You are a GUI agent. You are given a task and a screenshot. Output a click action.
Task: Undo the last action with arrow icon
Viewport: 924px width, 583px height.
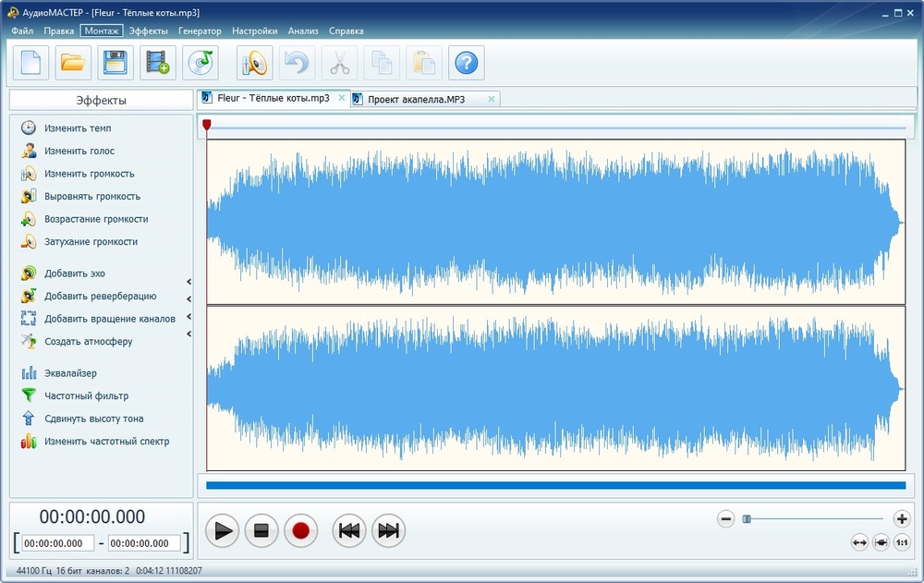coord(297,63)
